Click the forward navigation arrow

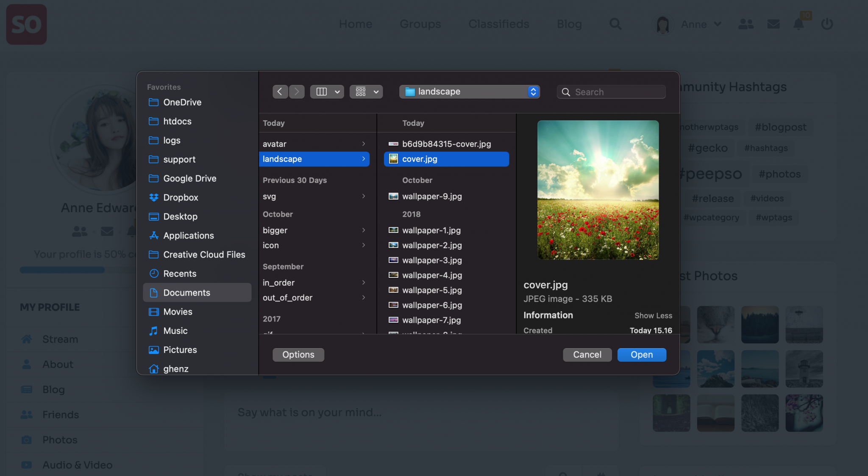pyautogui.click(x=297, y=91)
